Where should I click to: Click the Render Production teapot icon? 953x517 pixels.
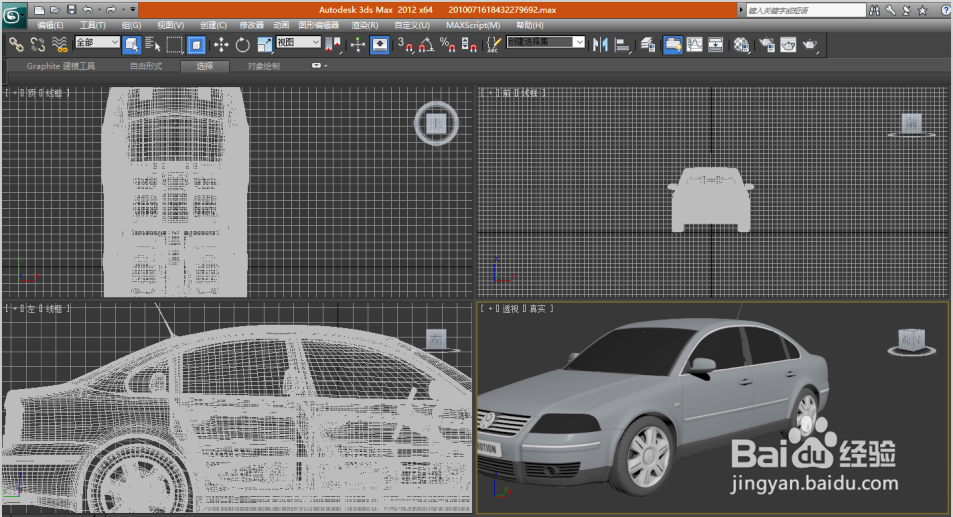811,45
